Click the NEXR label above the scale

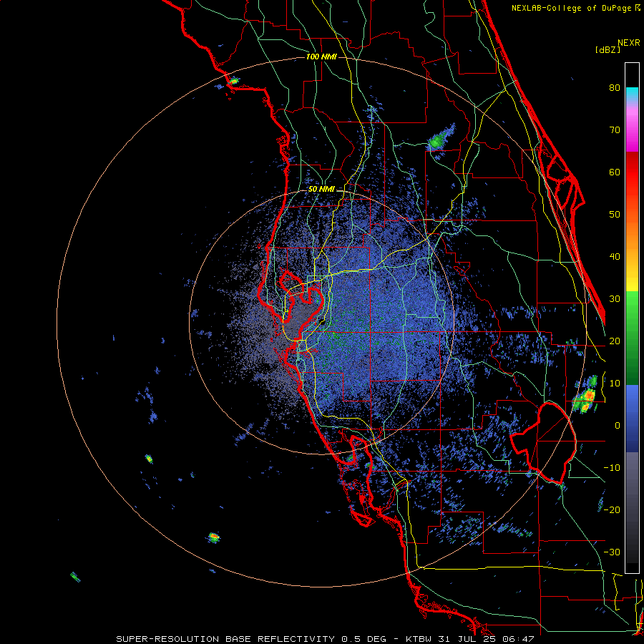(x=628, y=43)
